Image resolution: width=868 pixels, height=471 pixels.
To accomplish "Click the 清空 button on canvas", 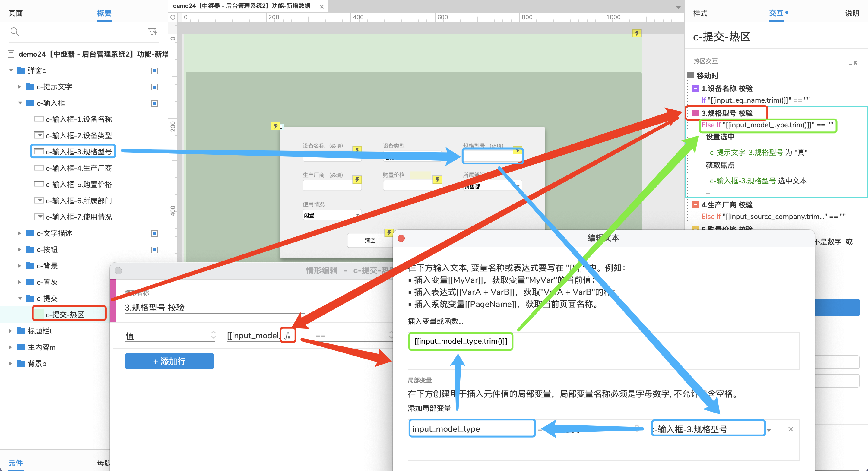I will click(370, 240).
